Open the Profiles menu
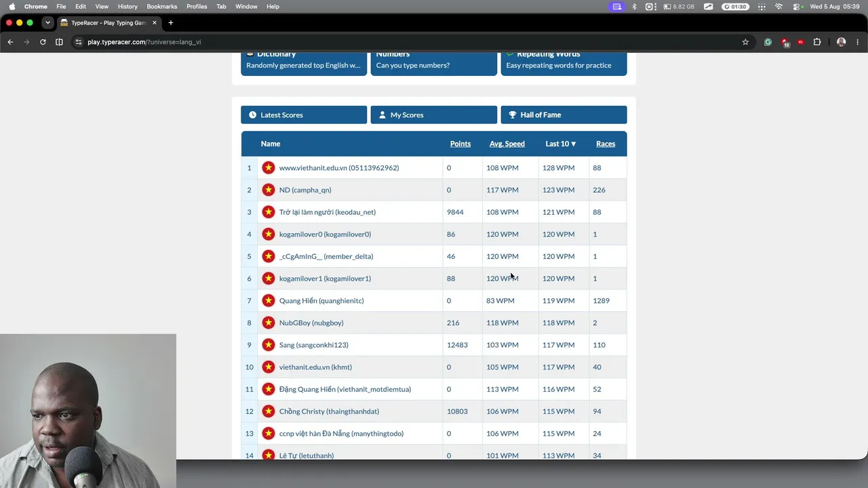 tap(197, 6)
